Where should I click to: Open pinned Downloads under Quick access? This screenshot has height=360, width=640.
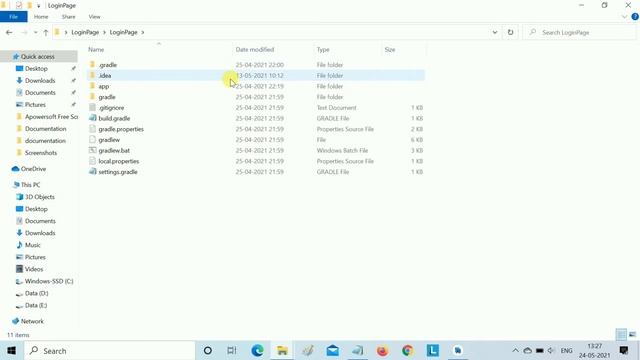pos(40,80)
